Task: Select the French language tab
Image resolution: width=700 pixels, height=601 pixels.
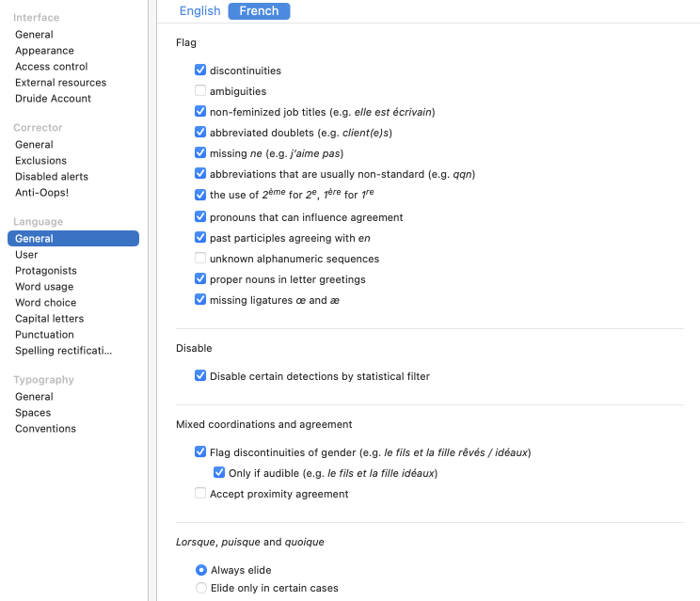Action: point(259,11)
